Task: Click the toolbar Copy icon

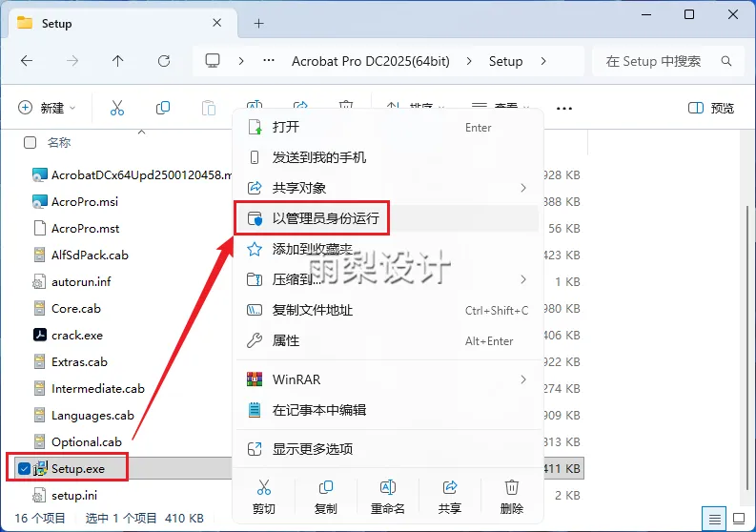Action: coord(163,108)
